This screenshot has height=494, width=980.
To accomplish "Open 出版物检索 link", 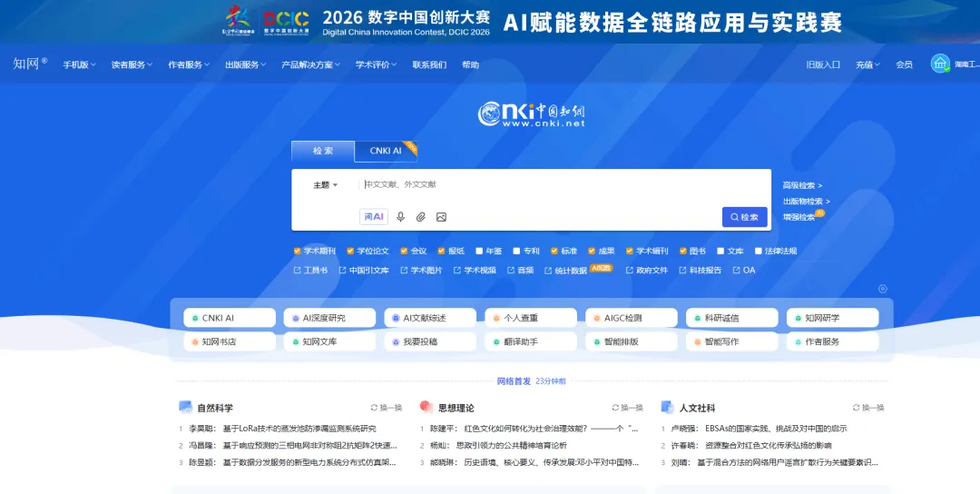I will 807,202.
